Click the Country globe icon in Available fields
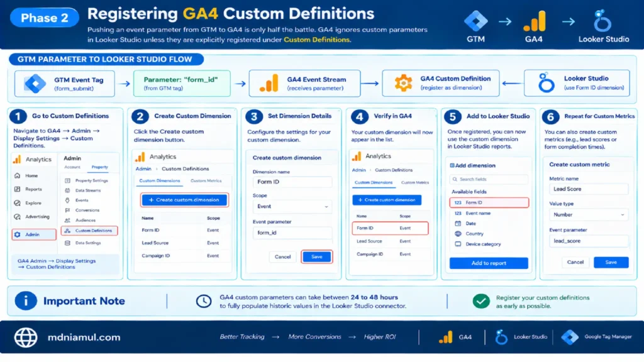Viewport: 644px width, 362px height. click(x=458, y=234)
